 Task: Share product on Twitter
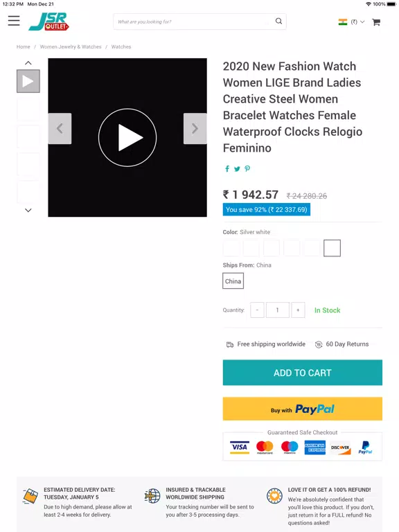(237, 168)
